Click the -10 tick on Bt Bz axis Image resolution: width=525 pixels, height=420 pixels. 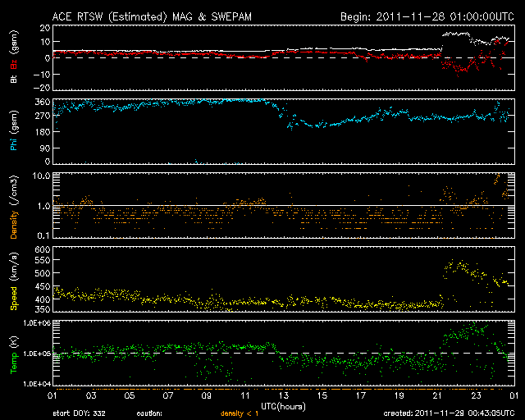coord(42,74)
